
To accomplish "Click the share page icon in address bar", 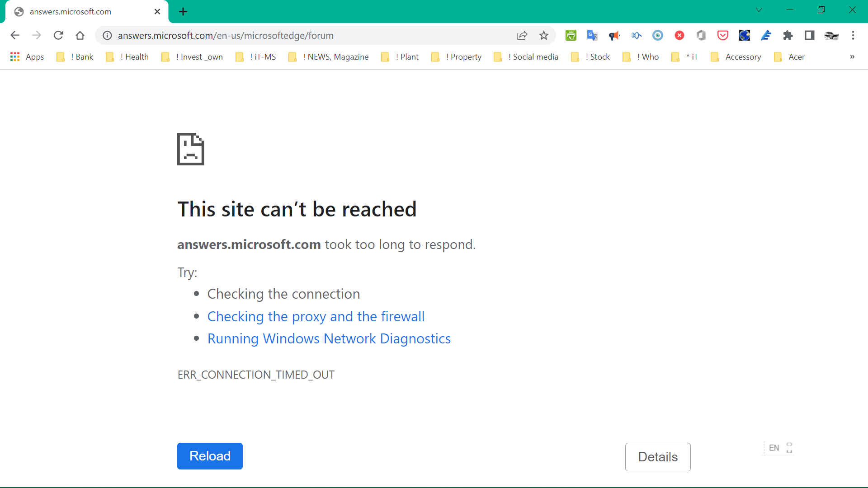I will pyautogui.click(x=522, y=35).
